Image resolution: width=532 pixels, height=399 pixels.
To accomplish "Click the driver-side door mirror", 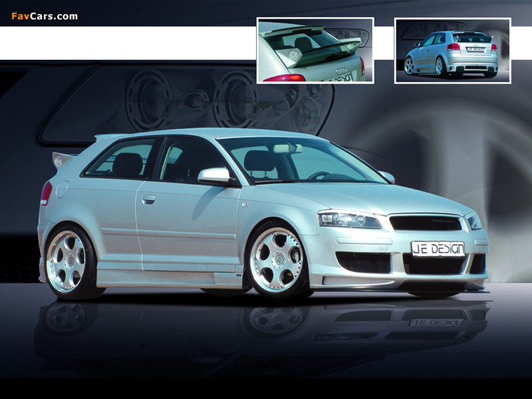I will coord(215,176).
